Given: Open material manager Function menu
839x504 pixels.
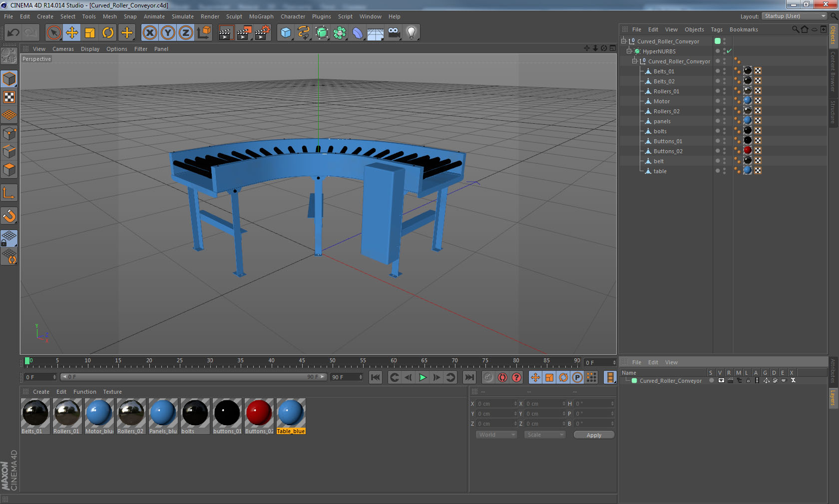Looking at the screenshot, I should (x=85, y=392).
